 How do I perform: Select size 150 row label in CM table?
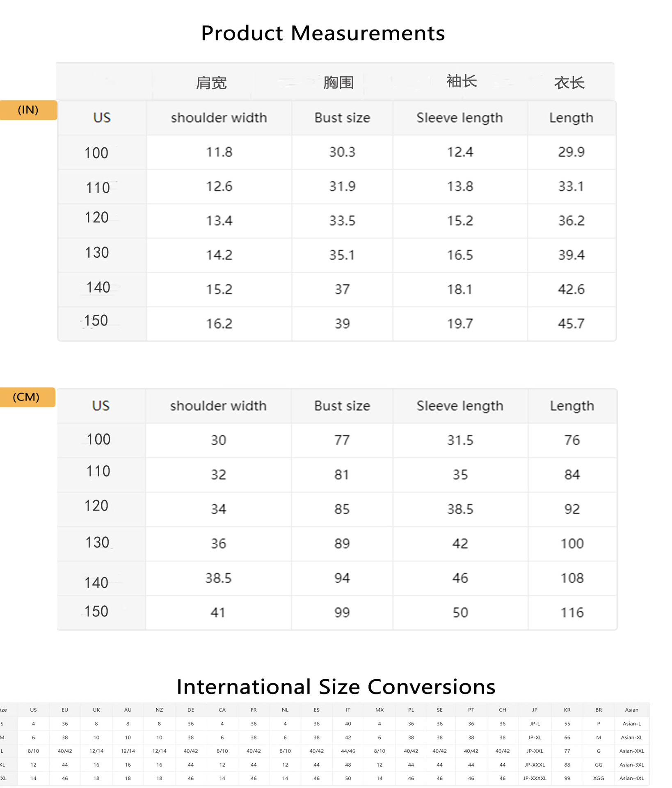(x=96, y=612)
